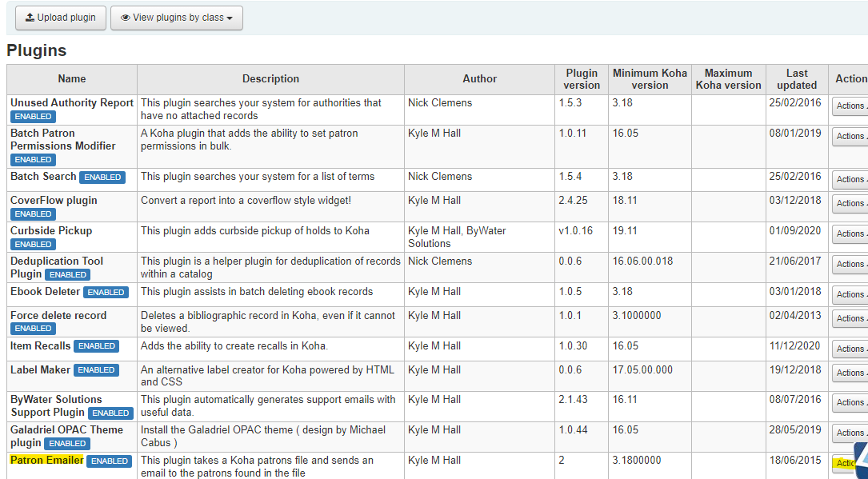Screen dimensions: 868x479
Task: Click ENABLED badge beside Batch Search
Action: point(102,177)
